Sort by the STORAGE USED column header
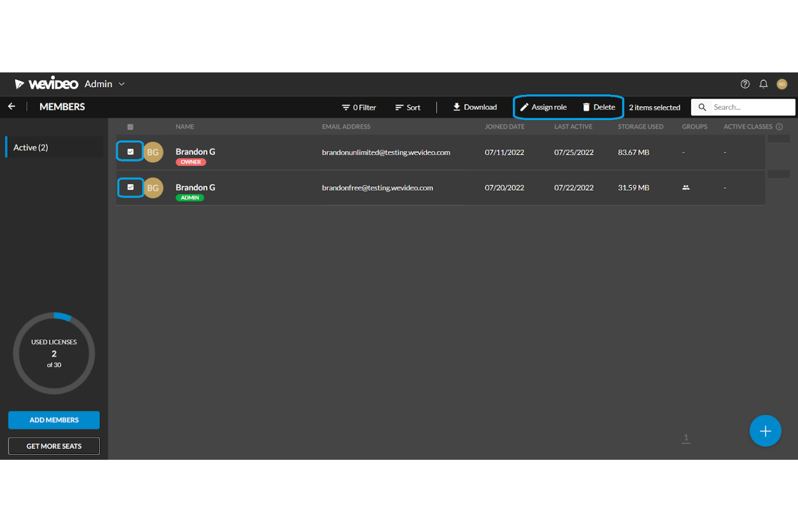The height and width of the screenshot is (532, 798). tap(641, 127)
